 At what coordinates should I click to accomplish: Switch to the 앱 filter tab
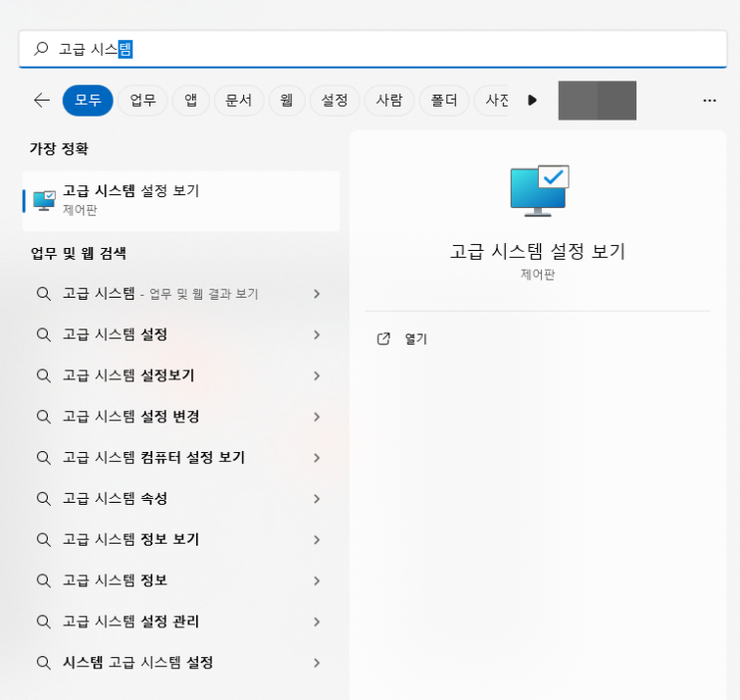(x=190, y=100)
